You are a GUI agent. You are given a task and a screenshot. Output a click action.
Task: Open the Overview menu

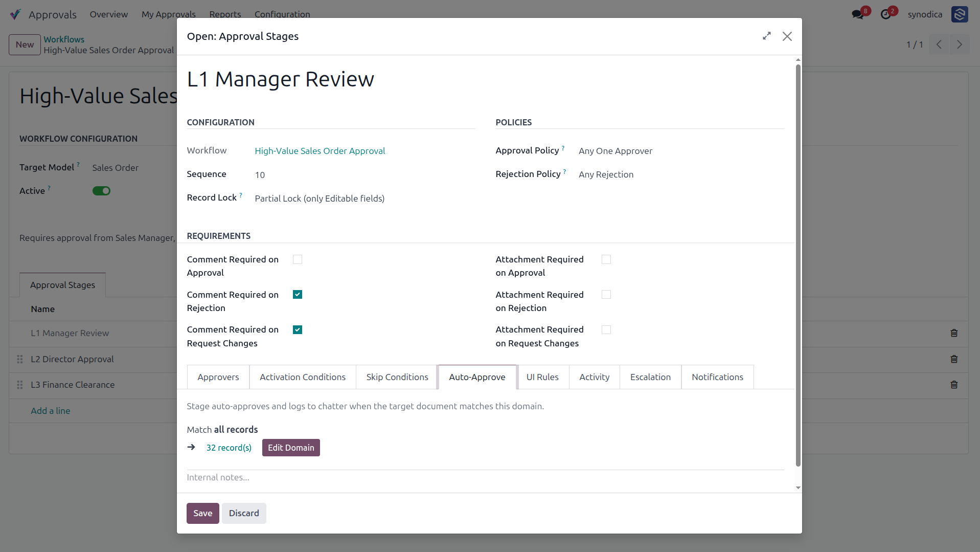pos(109,14)
